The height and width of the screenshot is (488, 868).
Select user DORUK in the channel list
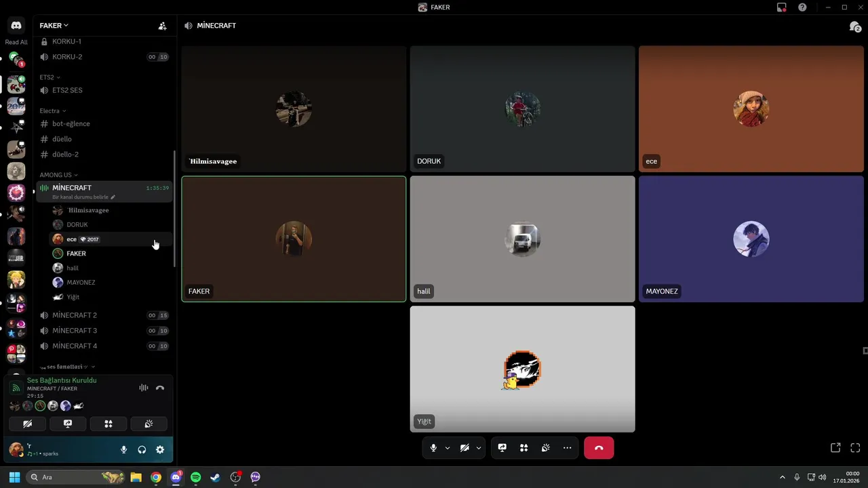(x=111, y=224)
